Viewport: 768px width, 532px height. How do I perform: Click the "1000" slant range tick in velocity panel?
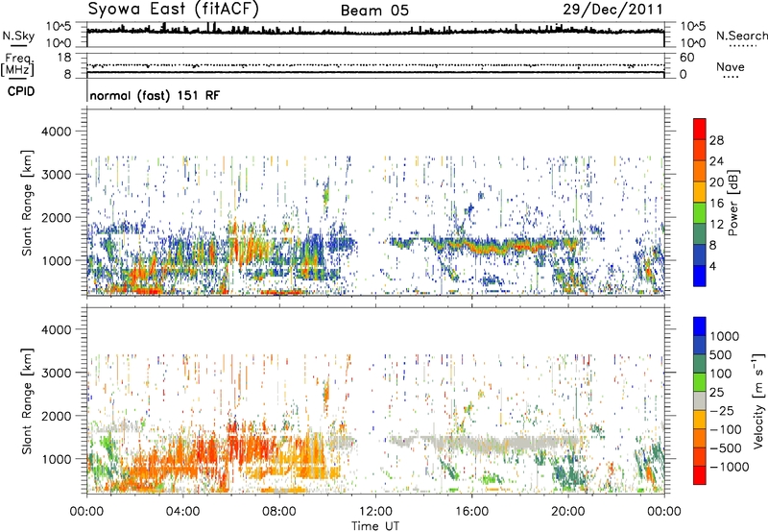pyautogui.click(x=56, y=459)
